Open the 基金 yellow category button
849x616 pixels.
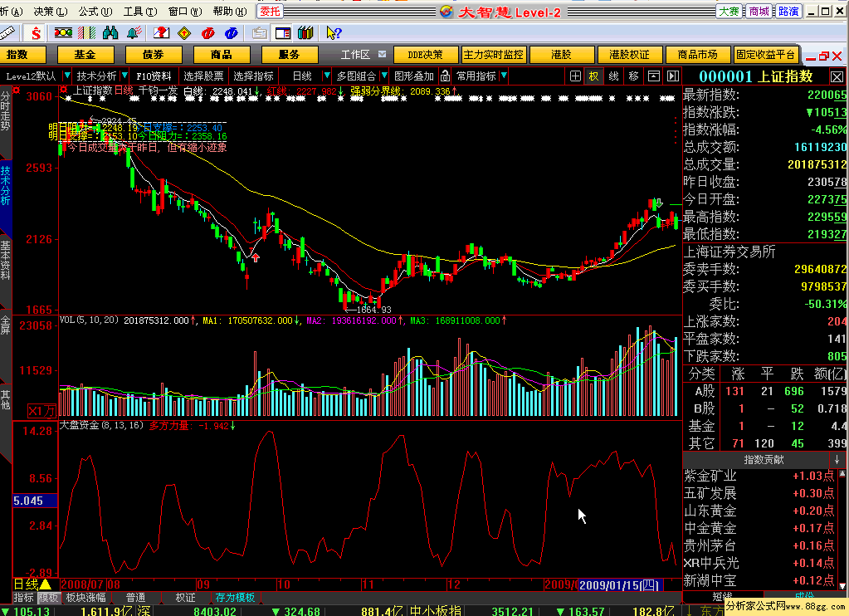tap(85, 55)
